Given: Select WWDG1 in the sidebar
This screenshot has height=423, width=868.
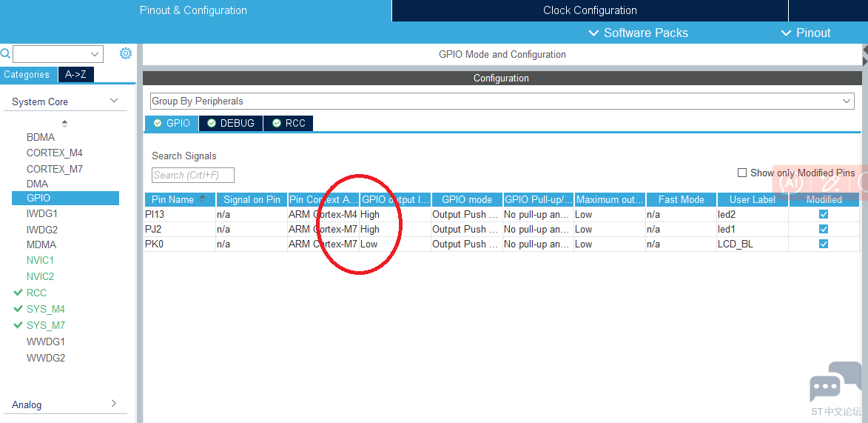Looking at the screenshot, I should pyautogui.click(x=46, y=342).
